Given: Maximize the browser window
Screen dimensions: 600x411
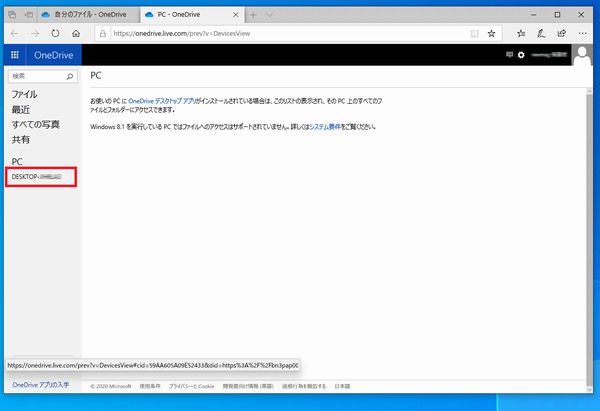Looking at the screenshot, I should (557, 15).
